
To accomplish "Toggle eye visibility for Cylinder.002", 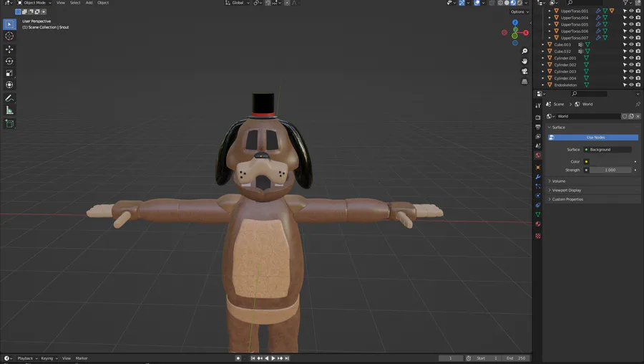I will pos(631,64).
